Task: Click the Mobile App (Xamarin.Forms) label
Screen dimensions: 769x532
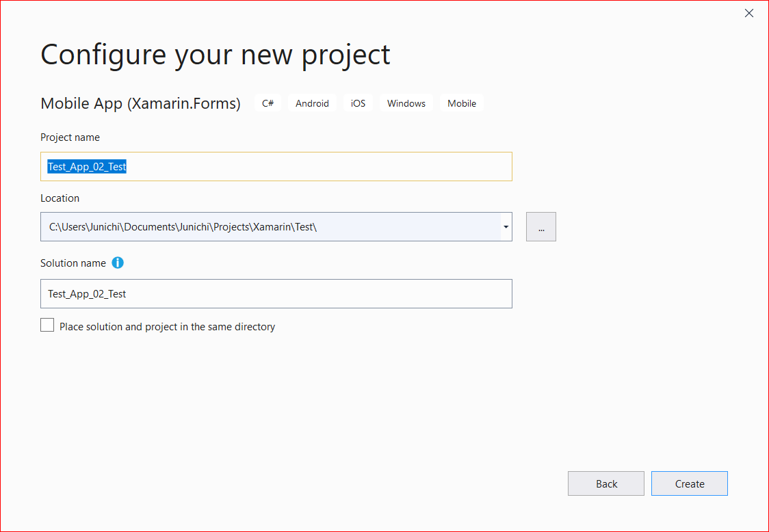Action: pyautogui.click(x=140, y=103)
